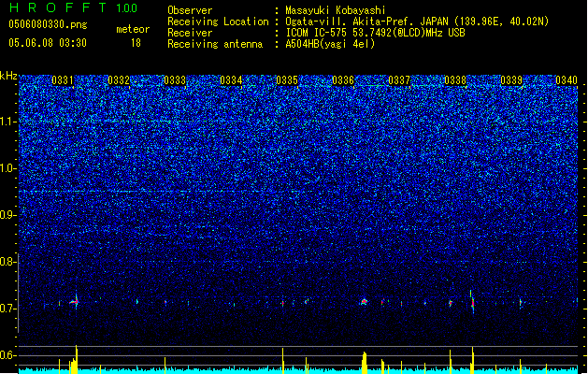Click the 0.9 kHz frequency axis label
Viewport: 588px width, 374px height.
8,215
